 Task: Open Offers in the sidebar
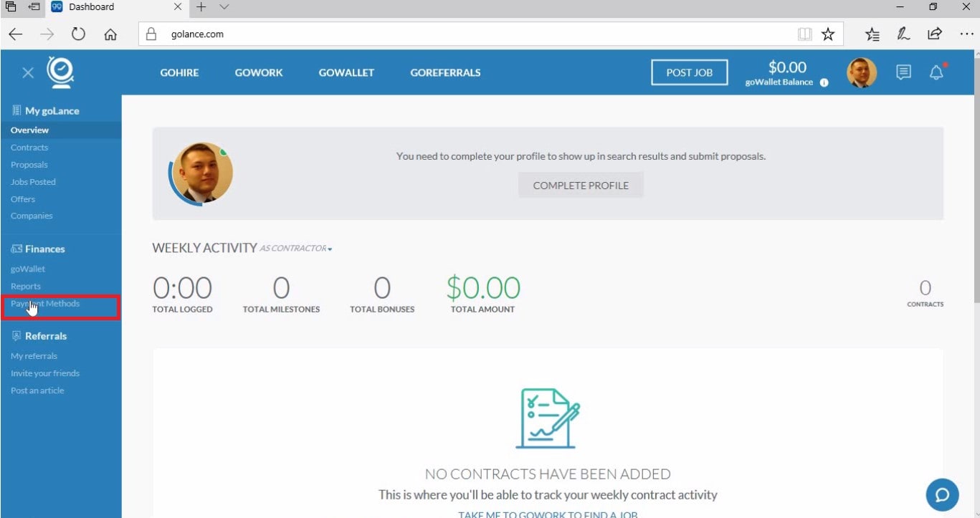click(23, 199)
